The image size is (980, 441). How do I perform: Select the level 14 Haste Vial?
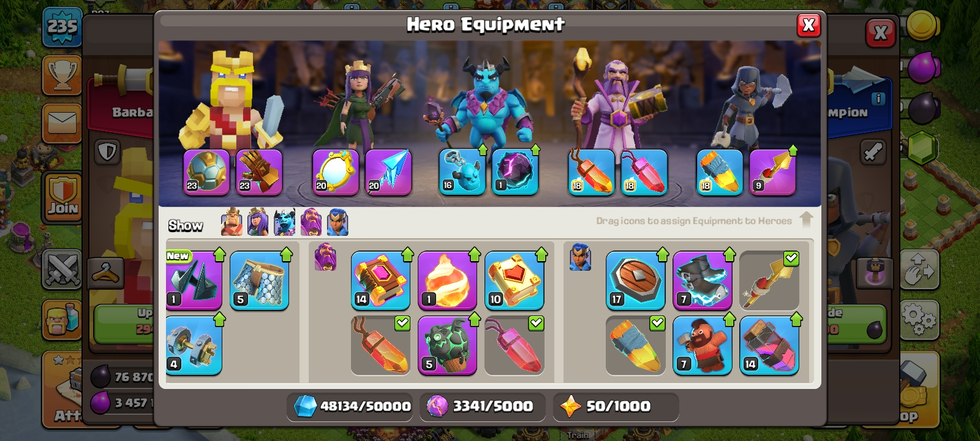[769, 345]
